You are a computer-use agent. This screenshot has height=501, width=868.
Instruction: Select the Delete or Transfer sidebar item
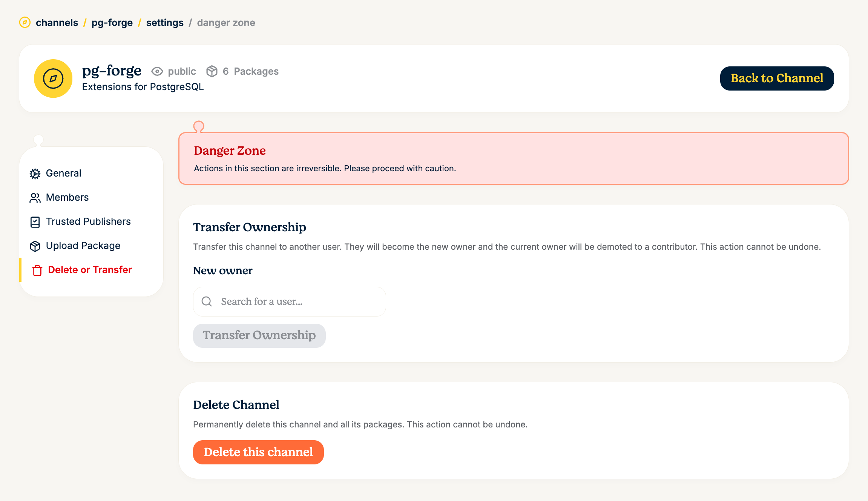tap(90, 270)
